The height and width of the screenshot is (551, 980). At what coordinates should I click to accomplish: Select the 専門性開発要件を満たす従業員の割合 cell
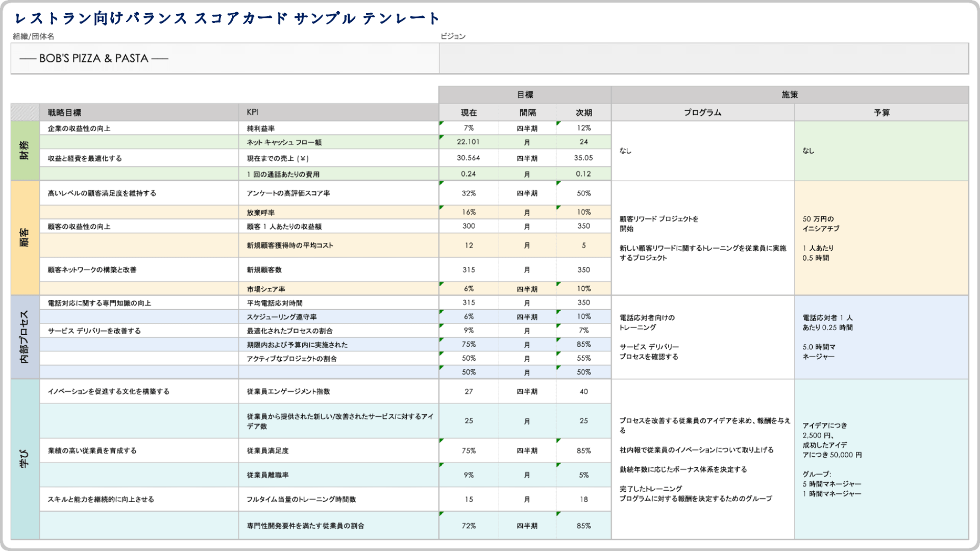tap(339, 525)
